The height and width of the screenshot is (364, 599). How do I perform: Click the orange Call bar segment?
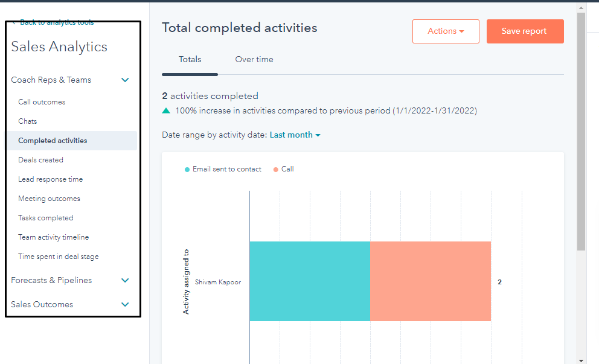click(x=431, y=281)
